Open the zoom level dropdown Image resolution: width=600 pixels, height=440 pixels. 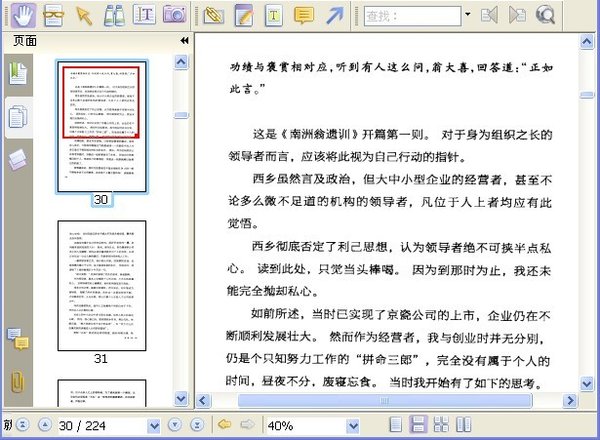[353, 425]
